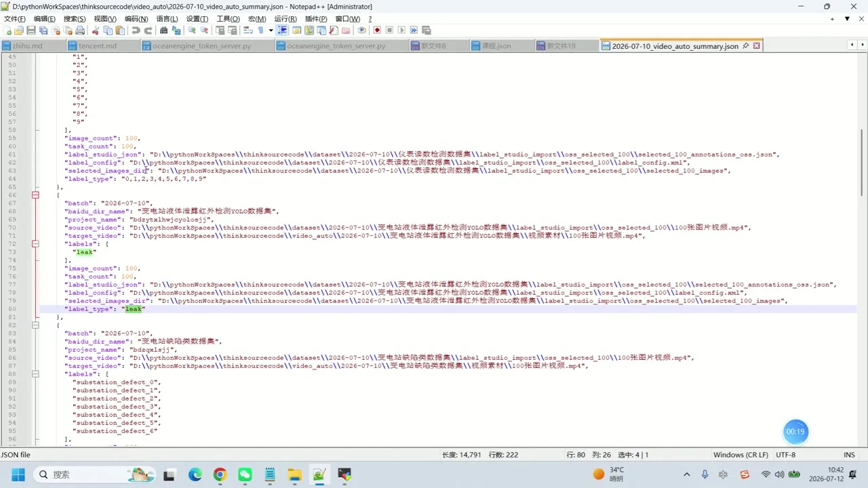Start macro recording with the red record icon
This screenshot has height=488, width=868.
[x=377, y=30]
